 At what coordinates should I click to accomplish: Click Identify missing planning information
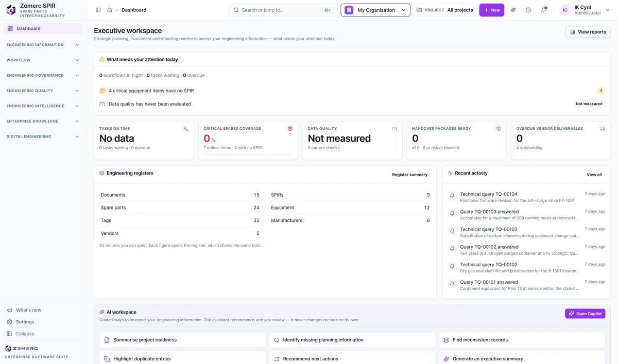coord(352,340)
